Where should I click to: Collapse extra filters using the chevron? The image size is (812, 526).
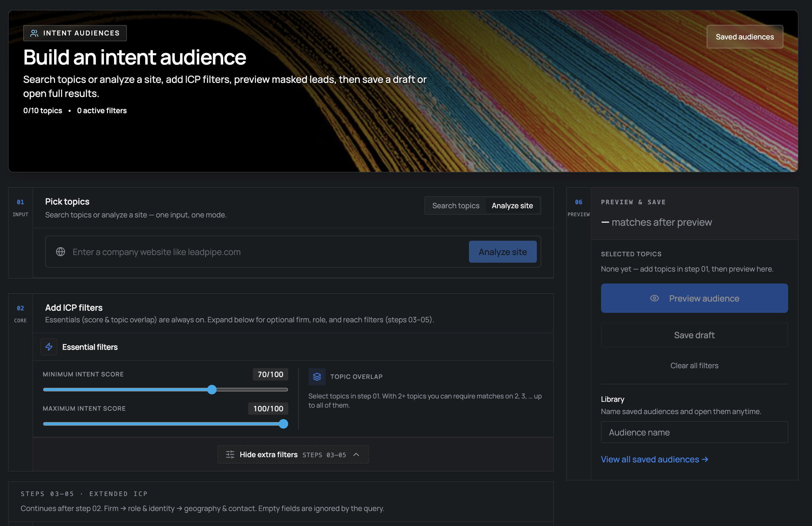pyautogui.click(x=356, y=454)
